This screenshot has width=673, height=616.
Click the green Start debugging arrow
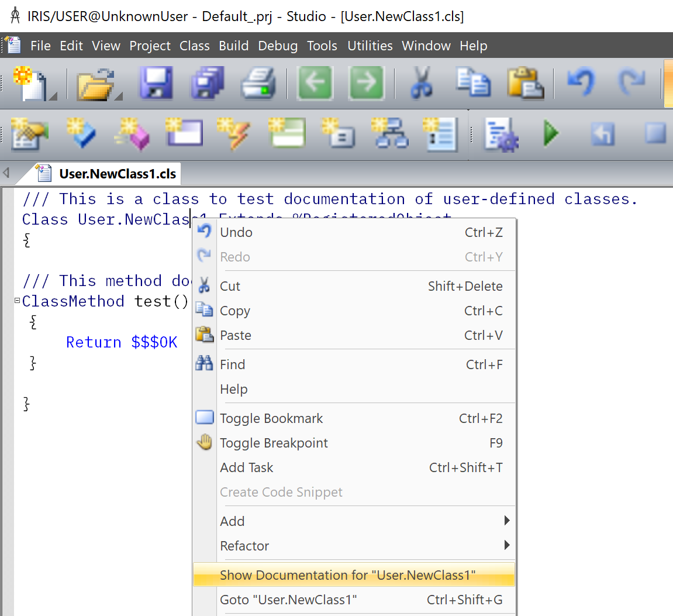[x=551, y=133]
